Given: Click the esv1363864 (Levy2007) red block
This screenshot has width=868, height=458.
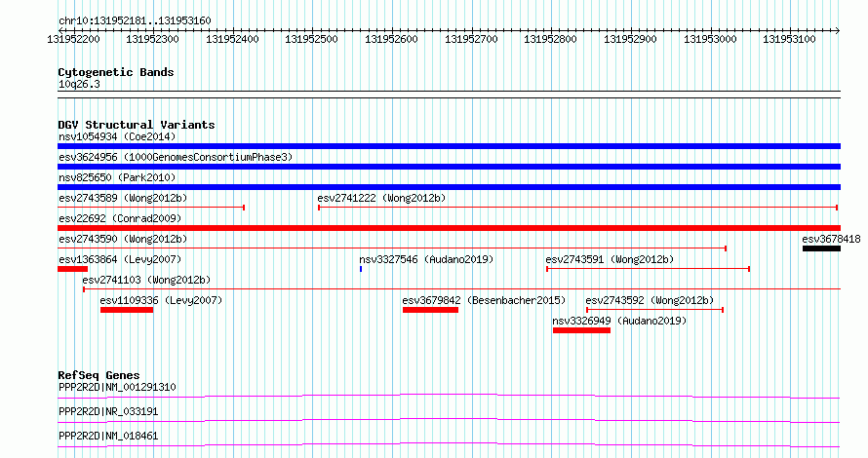Looking at the screenshot, I should (72, 269).
